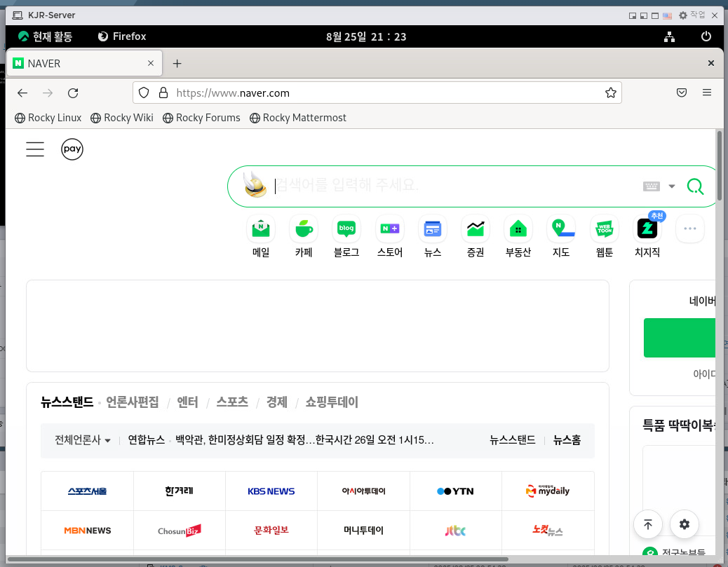Switch to the 엔터 tab
Screen dimensions: 728x567
(187, 402)
